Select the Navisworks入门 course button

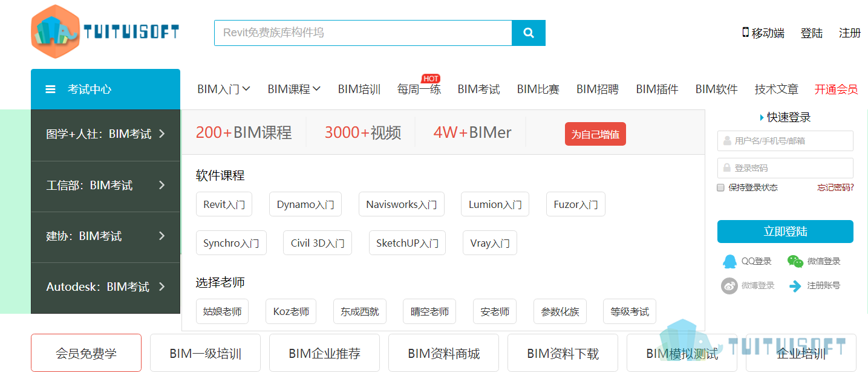pos(402,204)
